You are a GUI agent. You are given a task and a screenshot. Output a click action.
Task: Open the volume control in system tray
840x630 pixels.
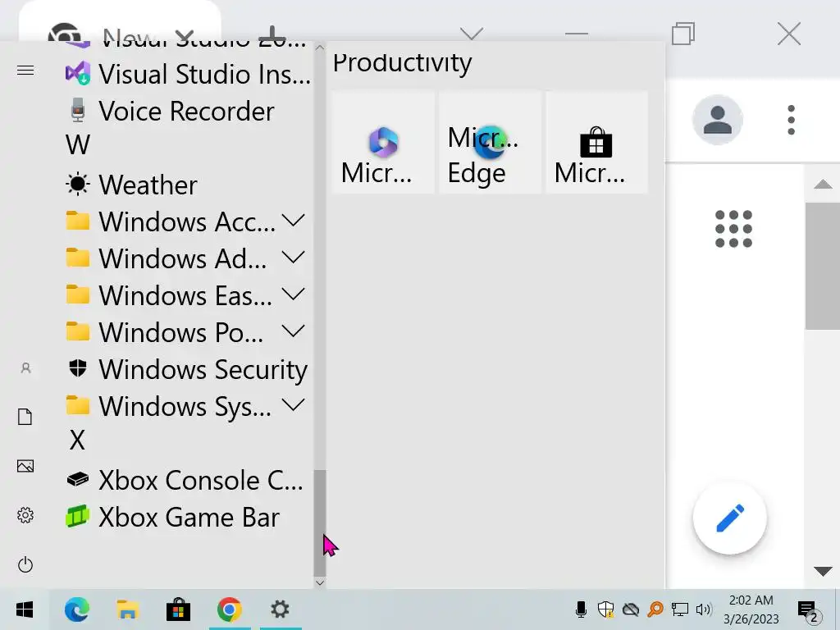point(703,609)
